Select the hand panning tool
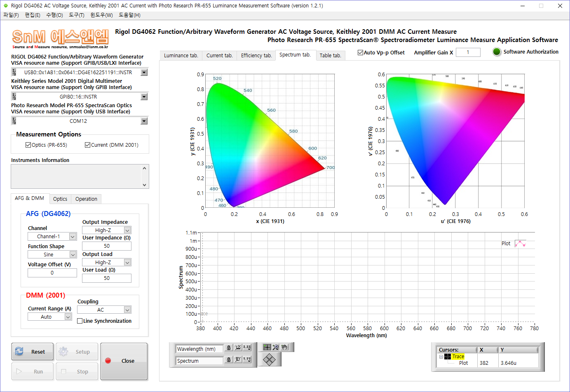570x392 pixels. click(x=284, y=347)
